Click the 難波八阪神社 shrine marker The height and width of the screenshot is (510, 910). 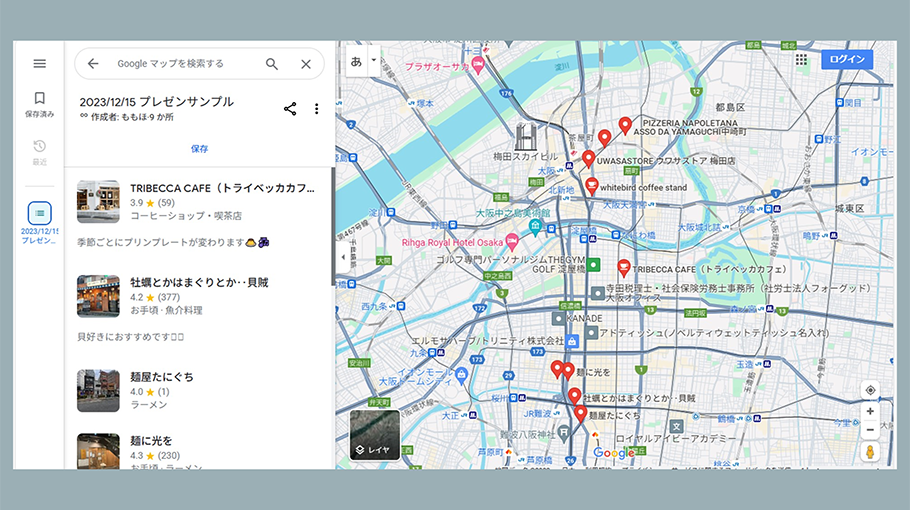coord(564,432)
